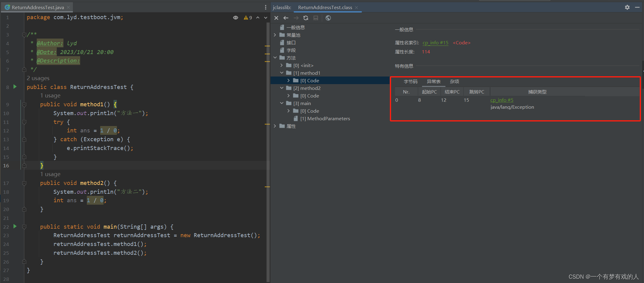Go forward in jclasslib navigation

[296, 18]
